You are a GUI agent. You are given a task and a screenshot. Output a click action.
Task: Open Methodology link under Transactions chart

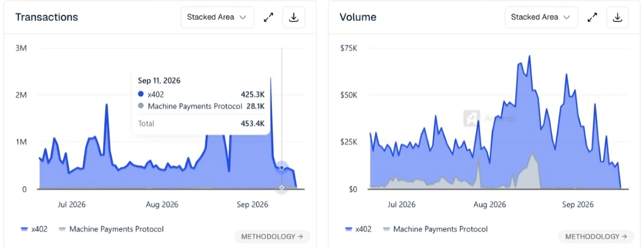[272, 236]
